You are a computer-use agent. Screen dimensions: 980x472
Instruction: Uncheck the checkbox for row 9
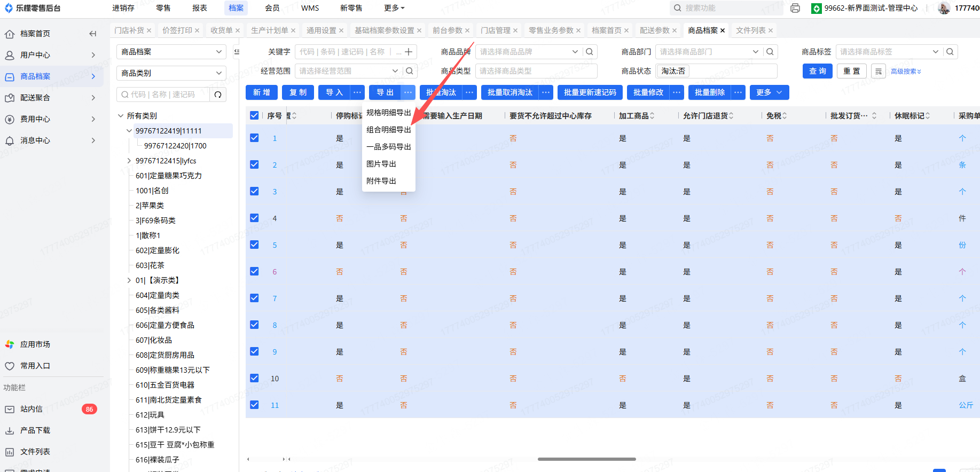[254, 351]
